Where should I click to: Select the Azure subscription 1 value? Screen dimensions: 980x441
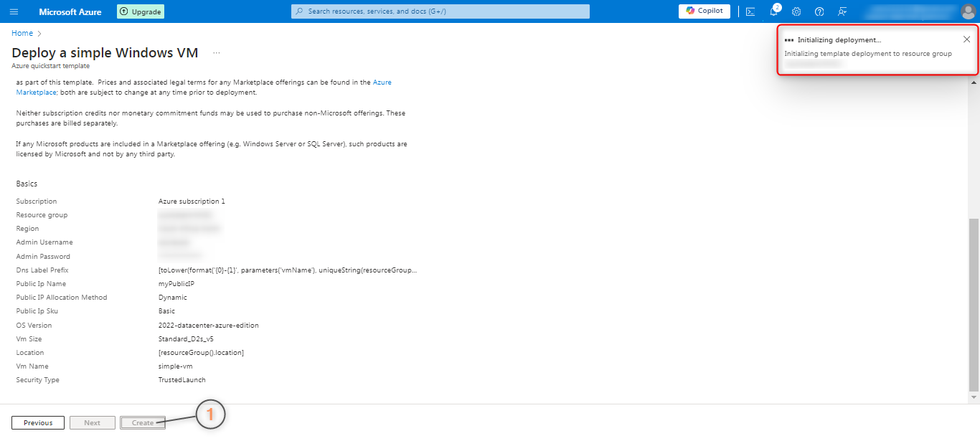[x=192, y=201]
